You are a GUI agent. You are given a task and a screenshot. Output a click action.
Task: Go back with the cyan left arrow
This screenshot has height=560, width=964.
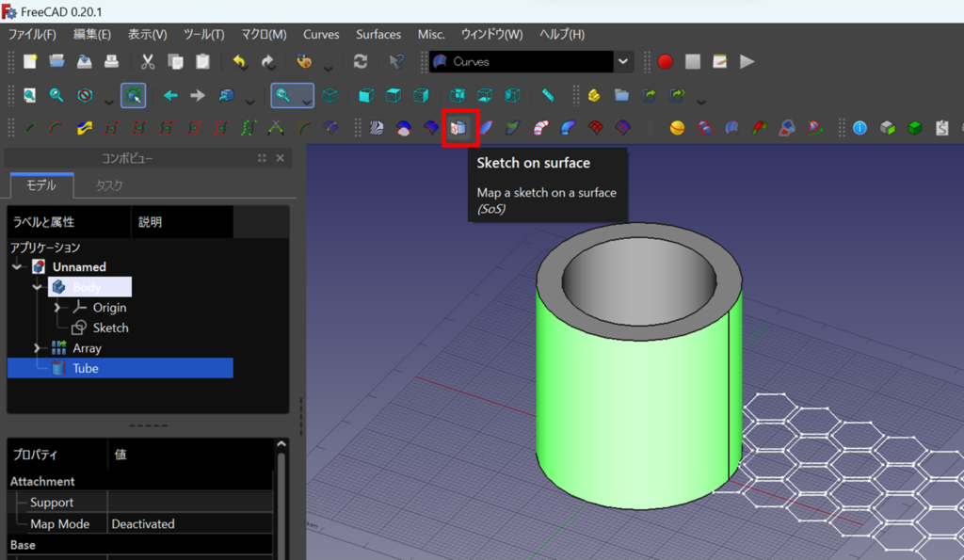coord(170,95)
